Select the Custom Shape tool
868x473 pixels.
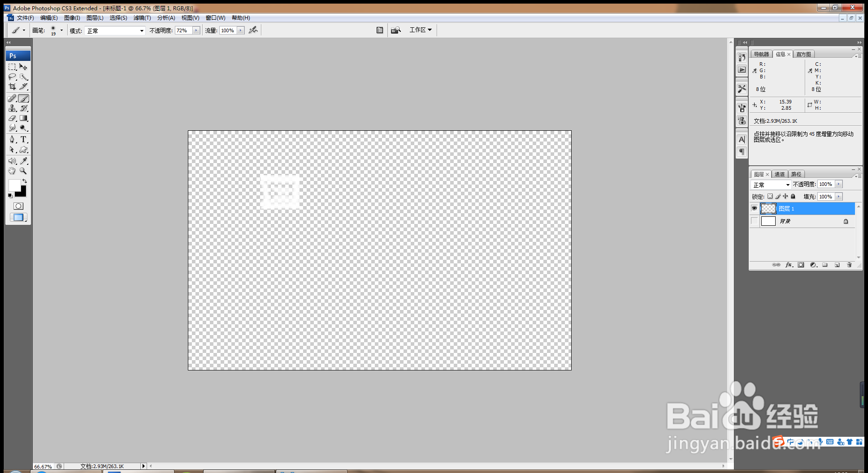coord(24,150)
